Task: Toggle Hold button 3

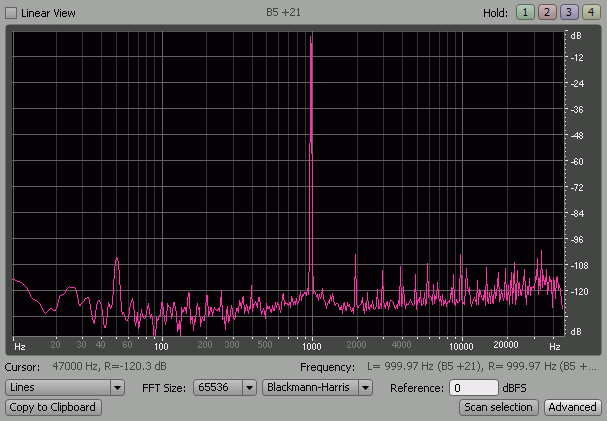Action: [569, 12]
